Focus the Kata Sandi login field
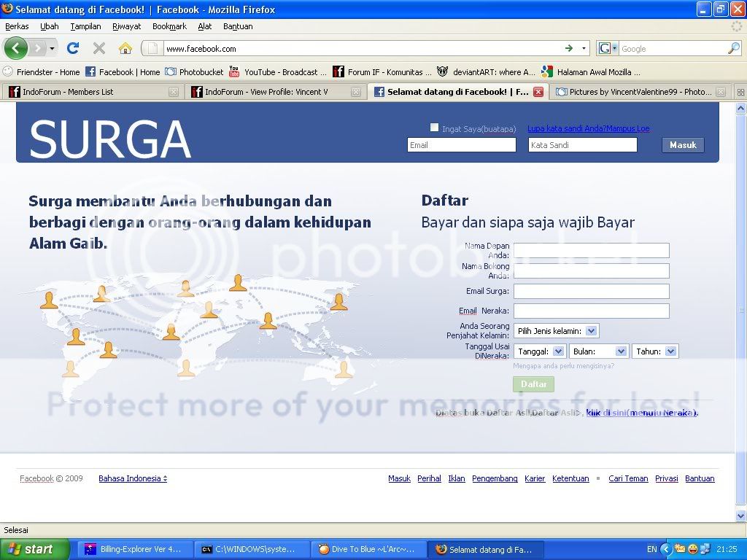Image resolution: width=747 pixels, height=560 pixels. pos(583,145)
